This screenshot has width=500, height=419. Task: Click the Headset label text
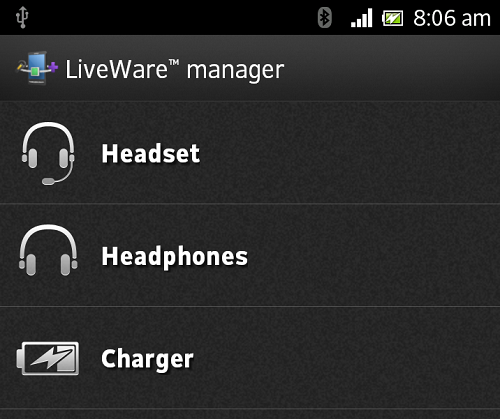[151, 153]
